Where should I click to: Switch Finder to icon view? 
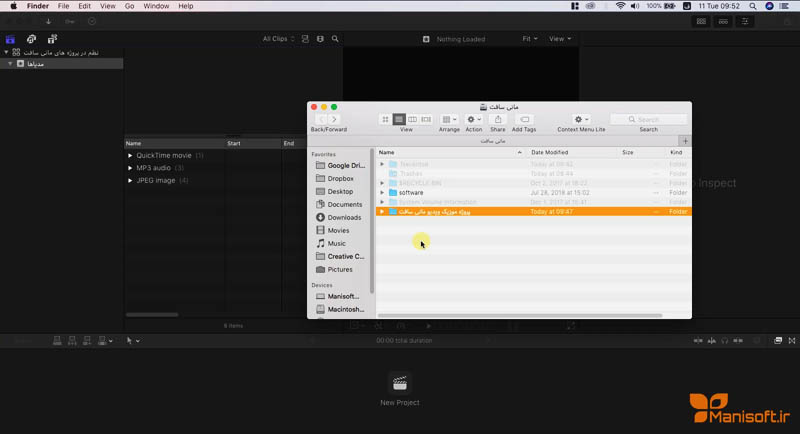point(385,119)
